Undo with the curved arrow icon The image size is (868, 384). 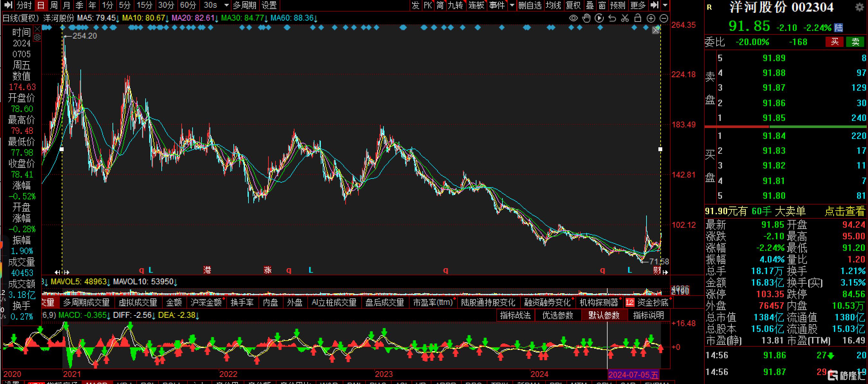tap(612, 18)
